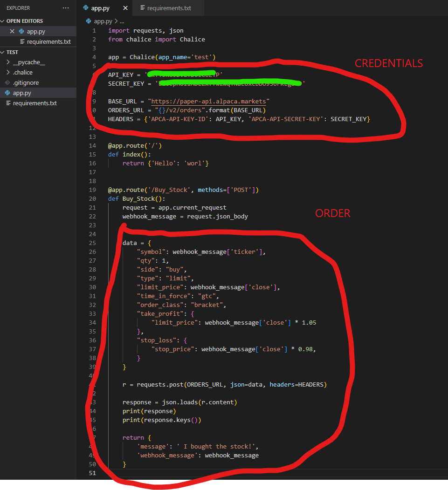Image resolution: width=448 pixels, height=490 pixels.
Task: Expand the __pycache__ folder
Action: tap(7, 62)
